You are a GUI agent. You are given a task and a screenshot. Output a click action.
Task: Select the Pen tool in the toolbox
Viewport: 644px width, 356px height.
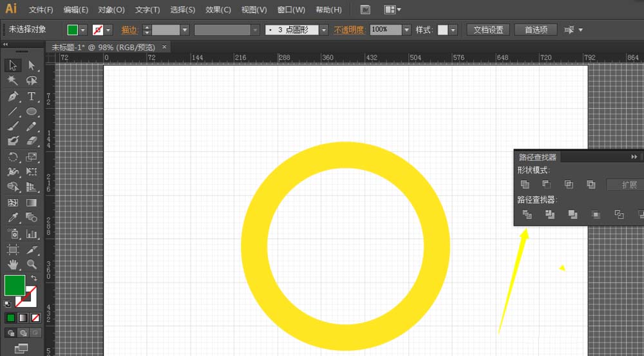pyautogui.click(x=12, y=97)
